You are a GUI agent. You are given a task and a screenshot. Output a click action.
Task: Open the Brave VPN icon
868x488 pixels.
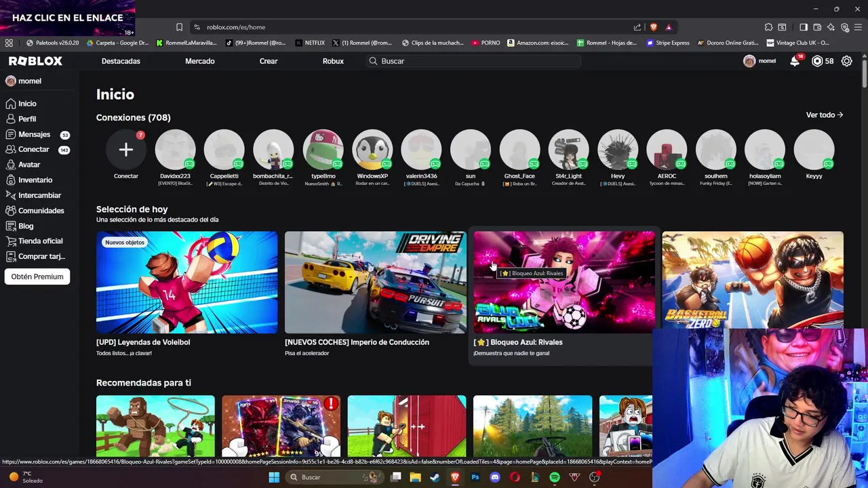point(845,27)
